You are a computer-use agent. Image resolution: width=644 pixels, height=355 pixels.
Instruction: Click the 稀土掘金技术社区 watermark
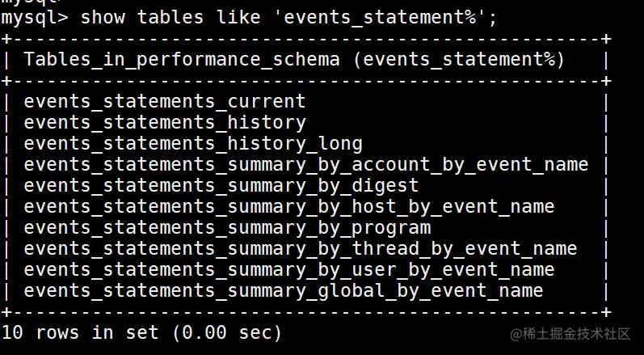tap(570, 334)
